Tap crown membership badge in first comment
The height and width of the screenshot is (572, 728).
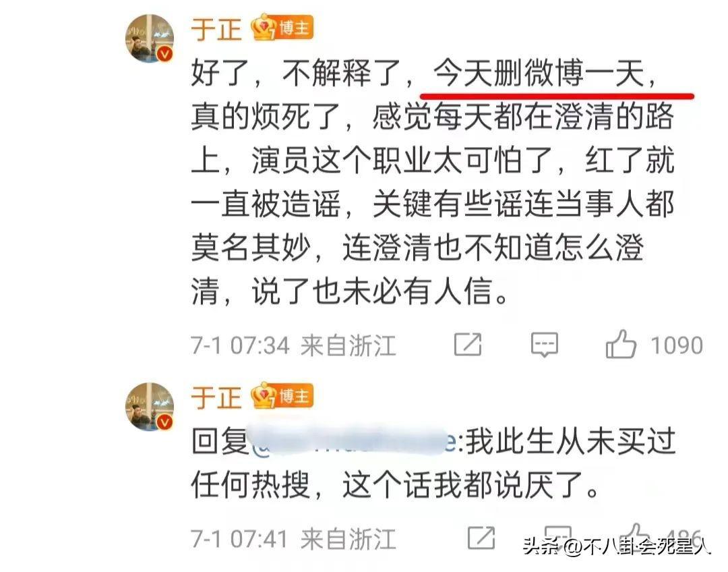coord(264,27)
